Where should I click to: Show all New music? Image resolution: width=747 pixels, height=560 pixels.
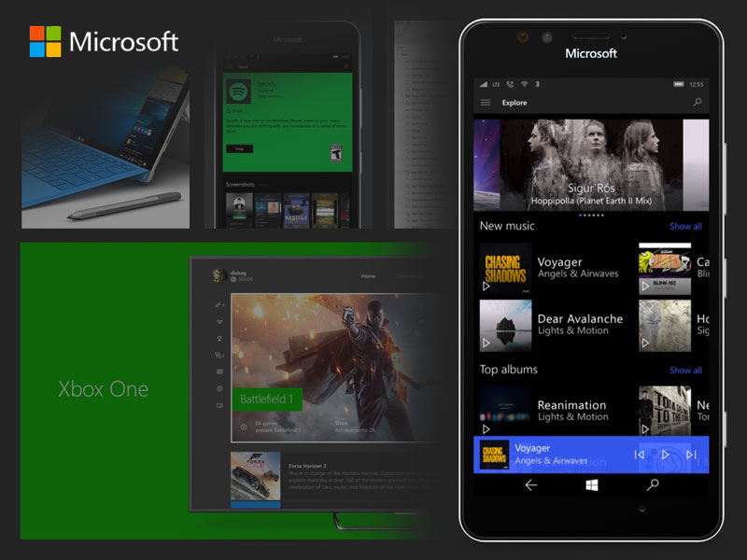(x=685, y=226)
